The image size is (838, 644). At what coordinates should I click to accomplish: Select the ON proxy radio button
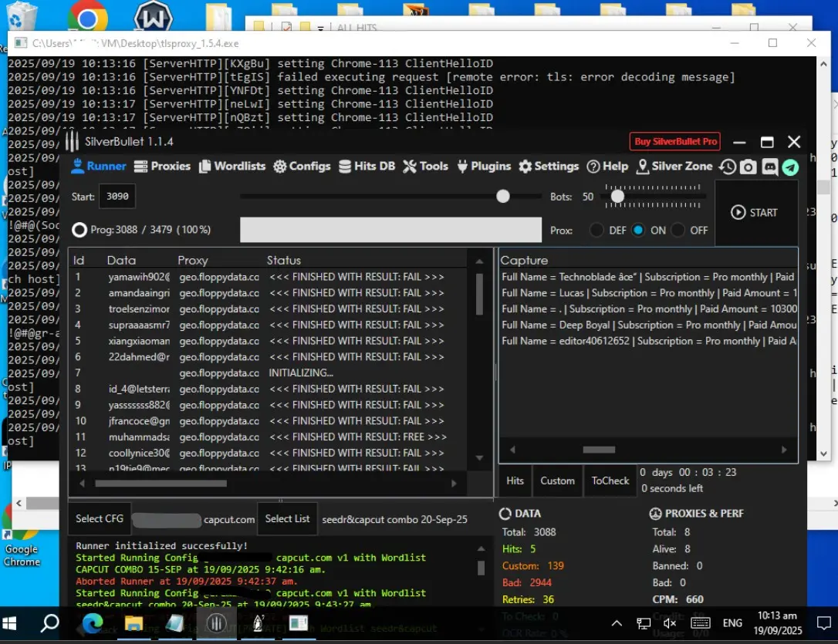tap(638, 230)
